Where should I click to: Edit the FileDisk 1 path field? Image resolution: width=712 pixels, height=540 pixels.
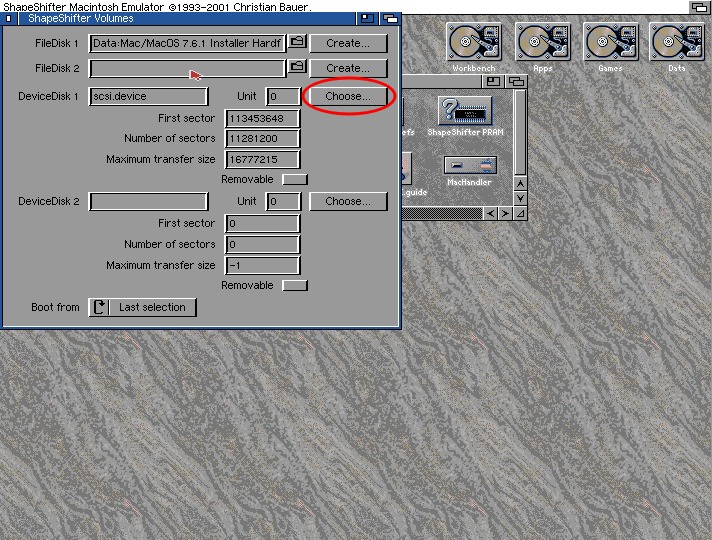coord(187,43)
